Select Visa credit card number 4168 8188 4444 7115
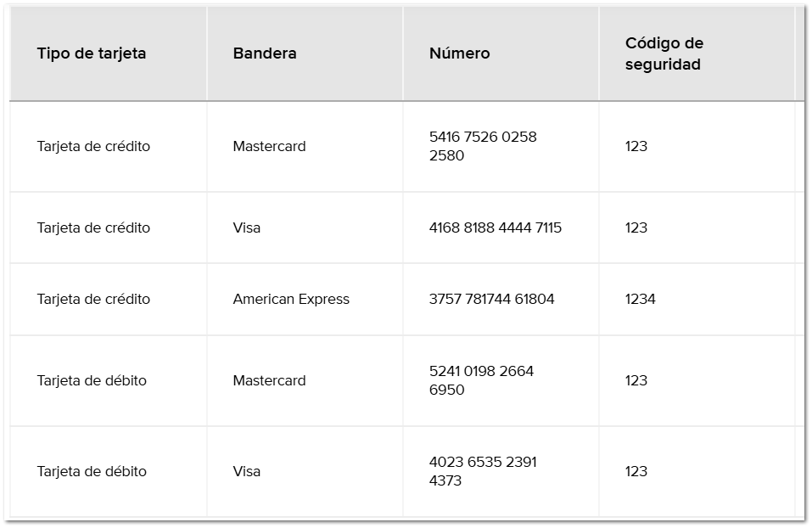This screenshot has width=812, height=528. point(495,227)
